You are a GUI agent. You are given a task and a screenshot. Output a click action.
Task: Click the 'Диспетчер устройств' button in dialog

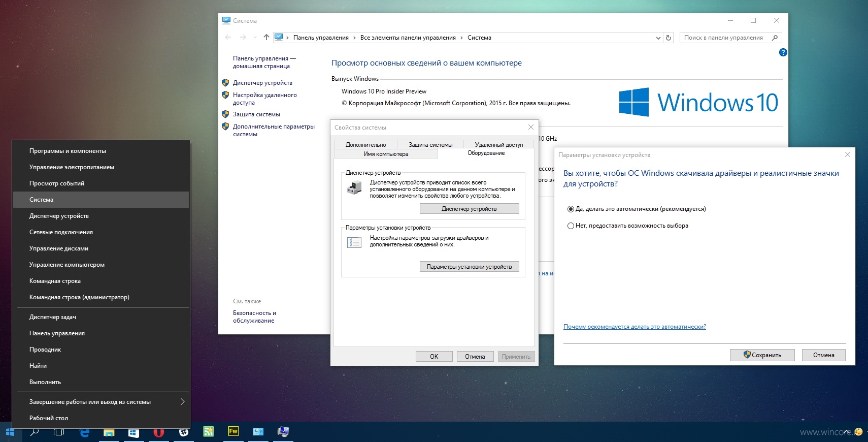coord(469,209)
